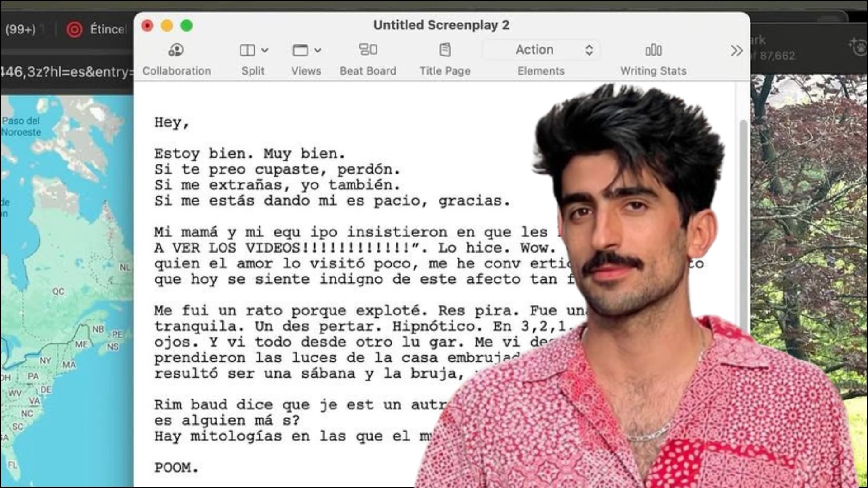Viewport: 868px width, 488px height.
Task: Open the Views dropdown chevron
Action: tap(318, 50)
